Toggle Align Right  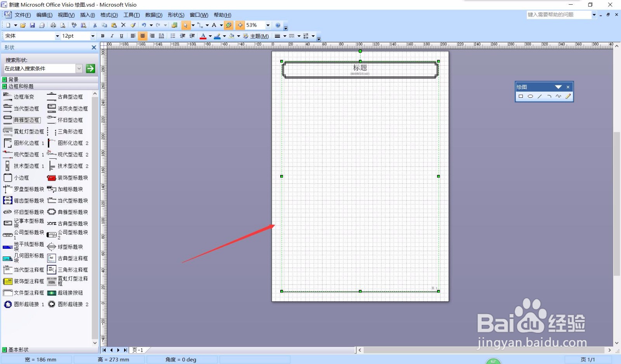(152, 36)
